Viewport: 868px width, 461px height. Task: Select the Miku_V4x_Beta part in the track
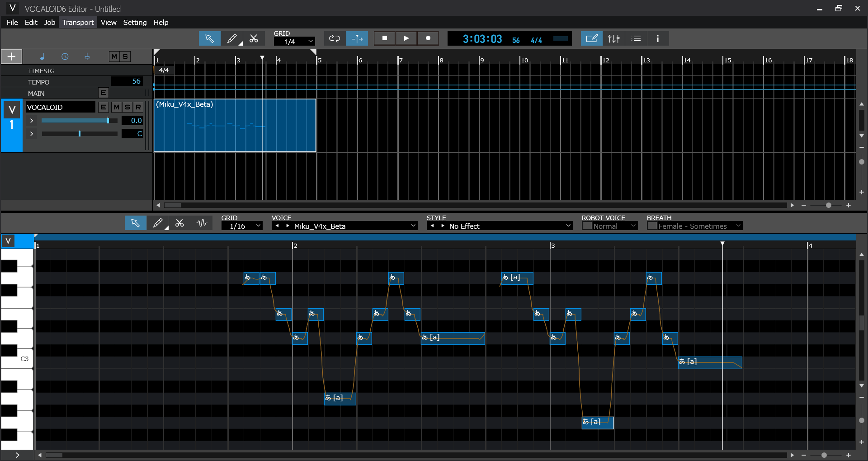(235, 125)
